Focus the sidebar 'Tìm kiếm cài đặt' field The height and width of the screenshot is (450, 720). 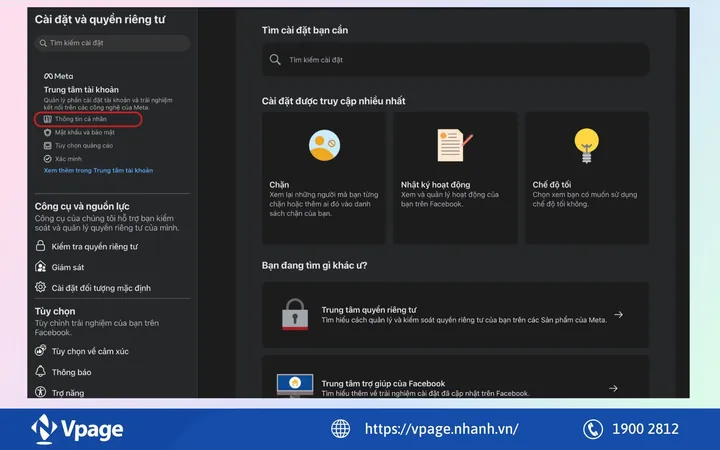[x=112, y=43]
